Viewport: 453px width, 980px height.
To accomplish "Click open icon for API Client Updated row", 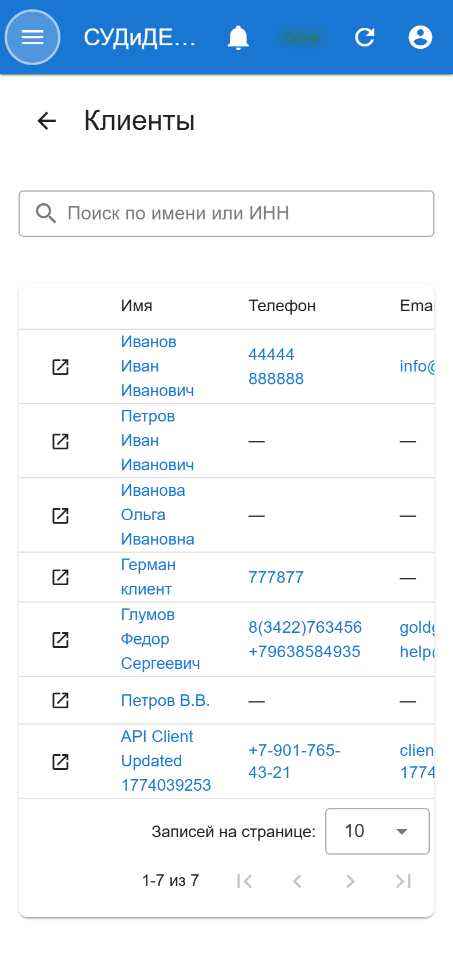I will 60,761.
